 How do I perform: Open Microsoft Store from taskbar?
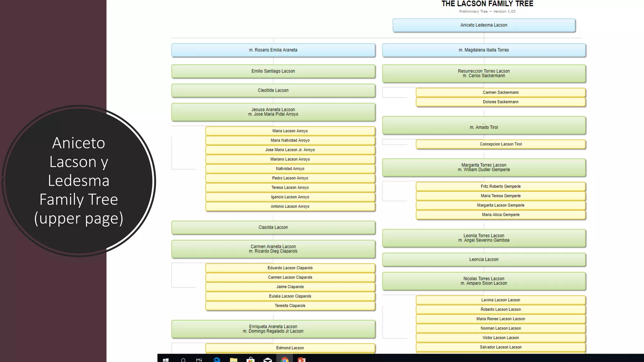click(x=250, y=360)
